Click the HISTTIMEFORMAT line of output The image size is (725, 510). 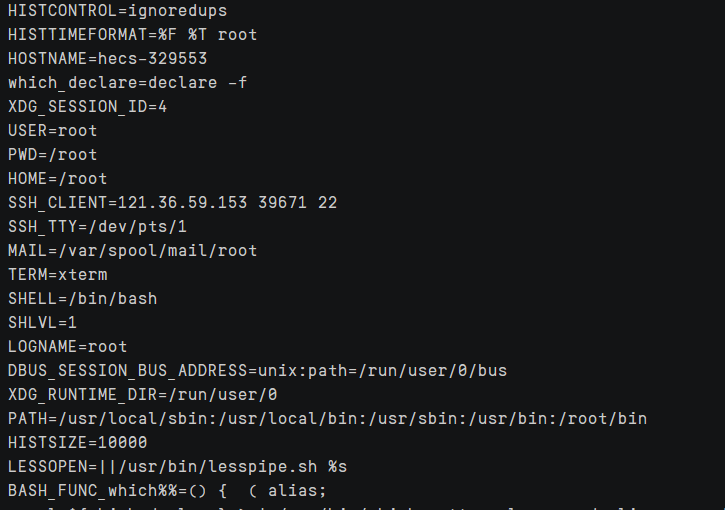click(x=132, y=35)
